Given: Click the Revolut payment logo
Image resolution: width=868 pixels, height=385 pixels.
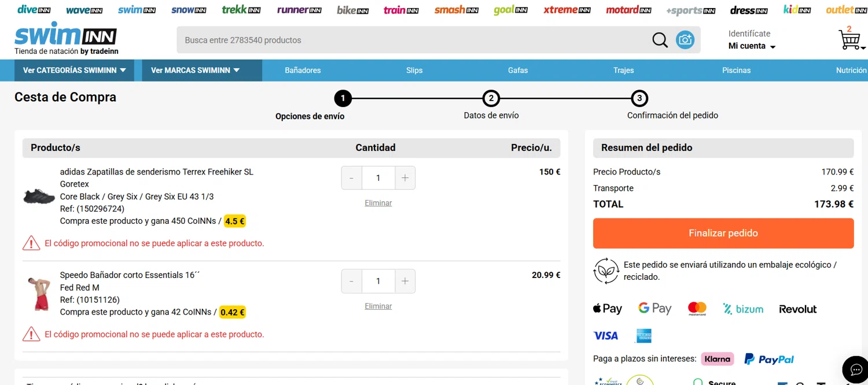Looking at the screenshot, I should pos(797,309).
